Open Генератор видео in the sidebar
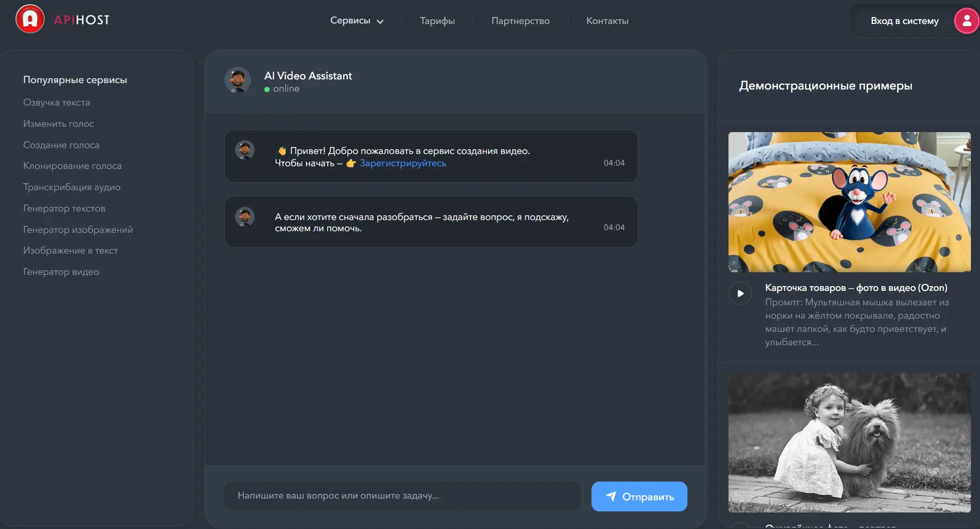 (61, 272)
